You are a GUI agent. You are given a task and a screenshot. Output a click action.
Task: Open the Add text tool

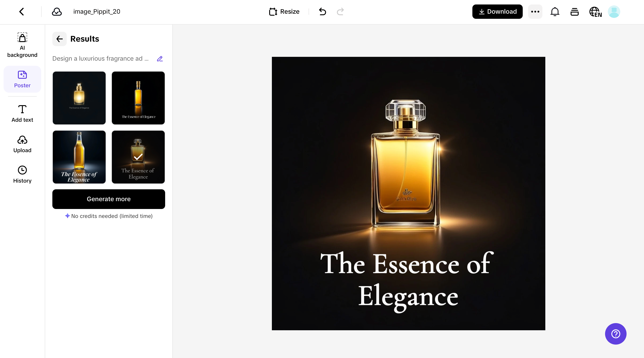22,113
